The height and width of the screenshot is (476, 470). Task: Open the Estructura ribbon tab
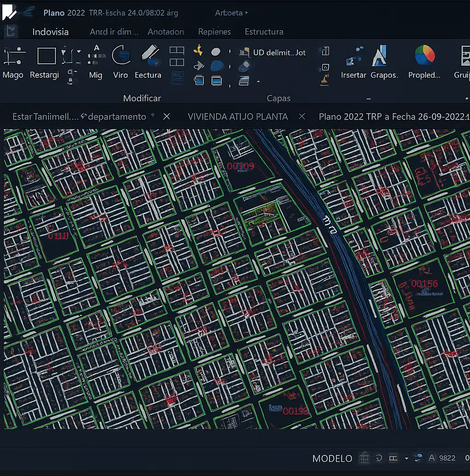[x=264, y=32]
